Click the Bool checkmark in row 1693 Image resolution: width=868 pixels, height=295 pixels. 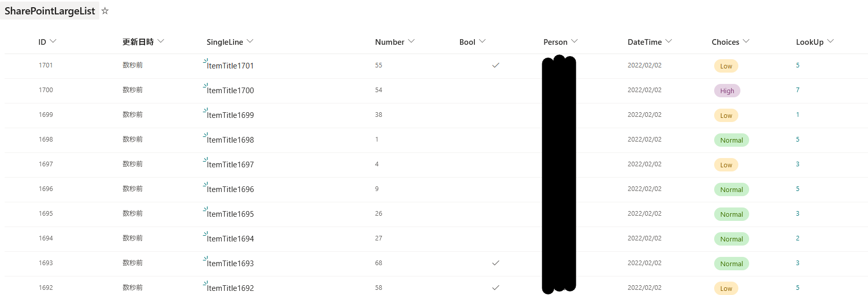(495, 263)
